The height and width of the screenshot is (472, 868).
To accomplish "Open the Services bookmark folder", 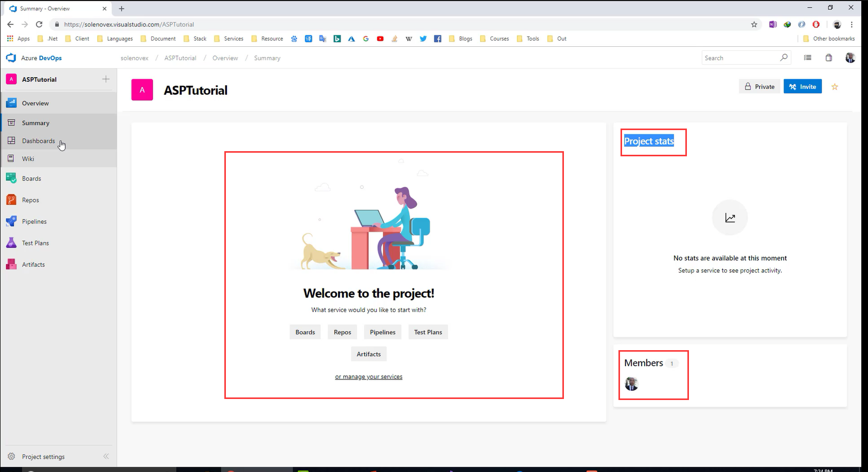I will pyautogui.click(x=228, y=39).
